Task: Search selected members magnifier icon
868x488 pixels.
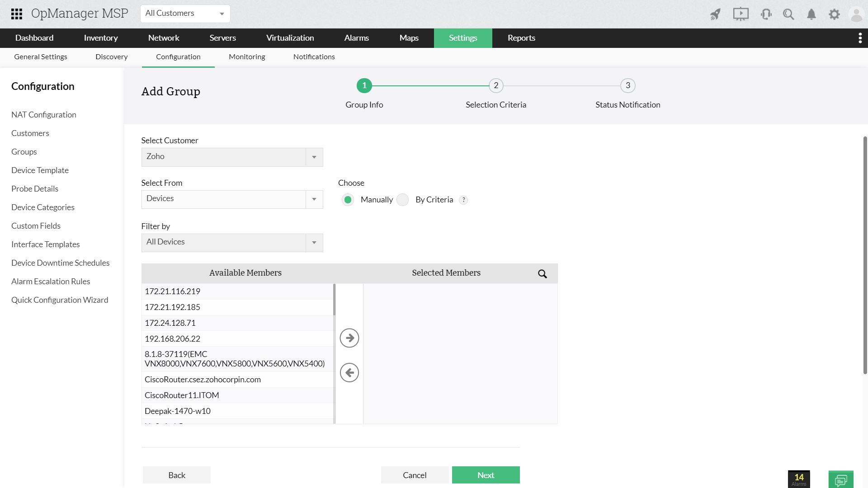Action: click(x=542, y=274)
